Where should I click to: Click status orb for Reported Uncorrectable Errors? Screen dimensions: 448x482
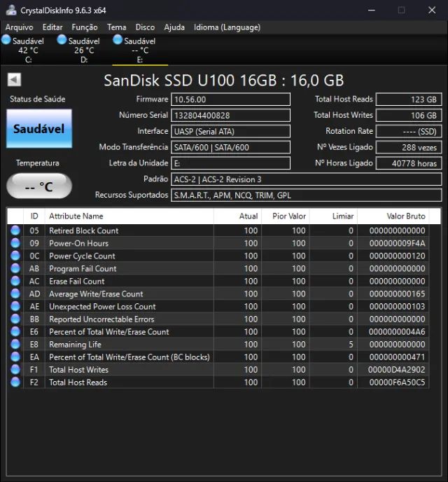[x=15, y=319]
